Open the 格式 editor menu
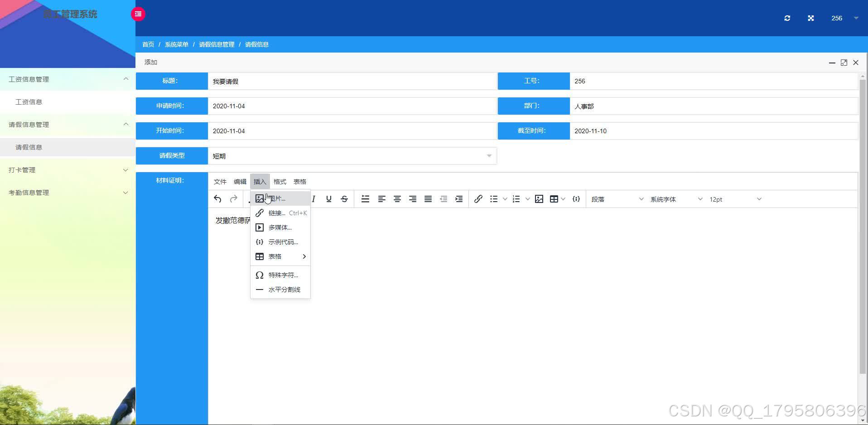 click(280, 182)
